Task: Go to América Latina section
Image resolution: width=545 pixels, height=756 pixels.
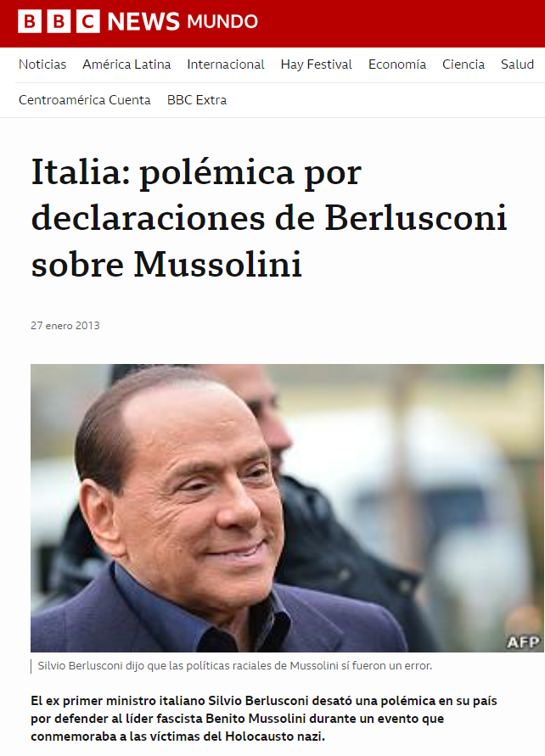Action: [x=126, y=64]
